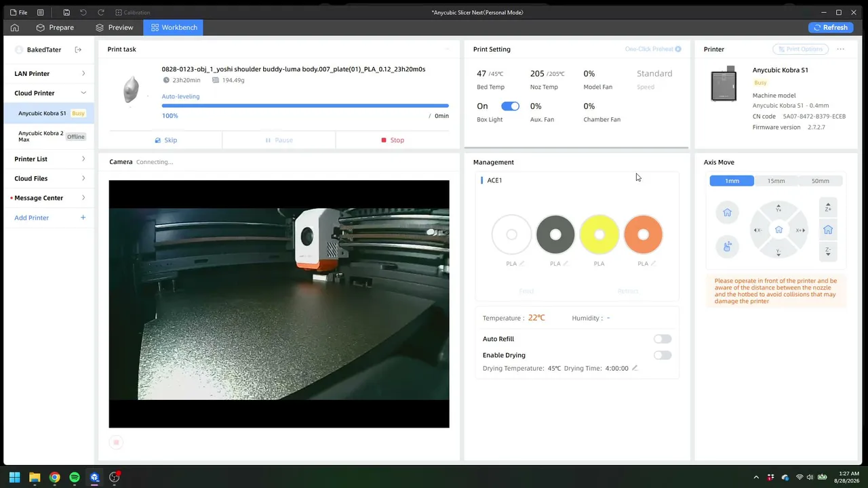Viewport: 868px width, 488px height.
Task: Switch to the Prepare tab
Action: 55,27
